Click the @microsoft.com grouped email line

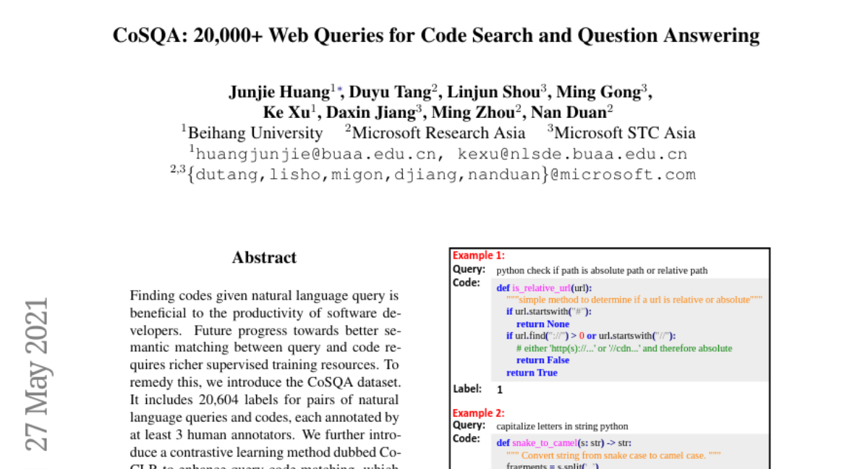[x=441, y=175]
